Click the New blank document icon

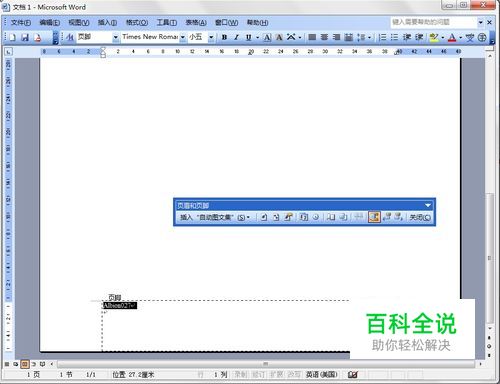point(12,37)
